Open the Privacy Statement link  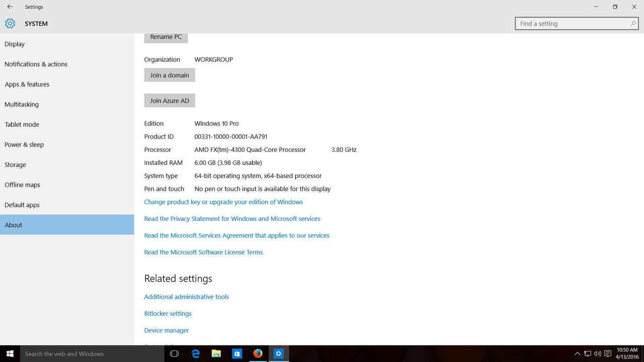click(232, 219)
